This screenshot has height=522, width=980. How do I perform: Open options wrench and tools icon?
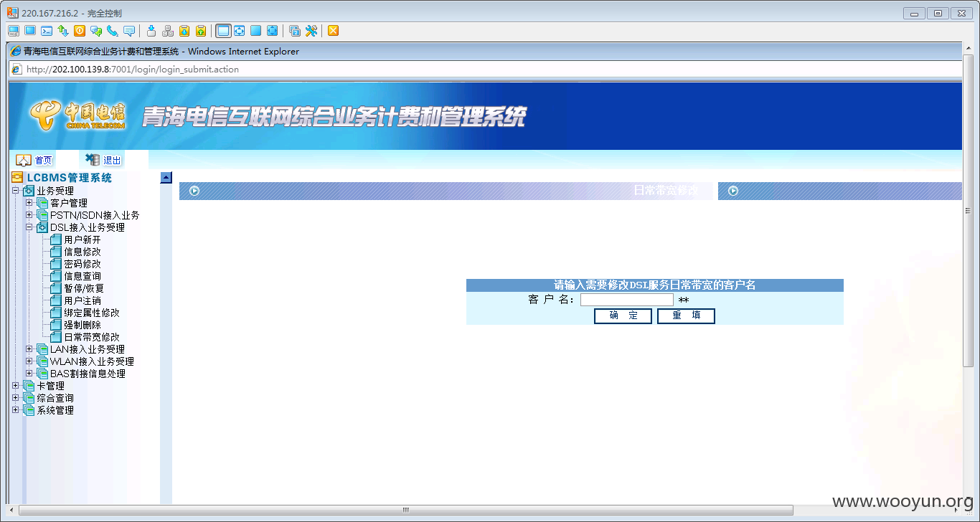[311, 31]
